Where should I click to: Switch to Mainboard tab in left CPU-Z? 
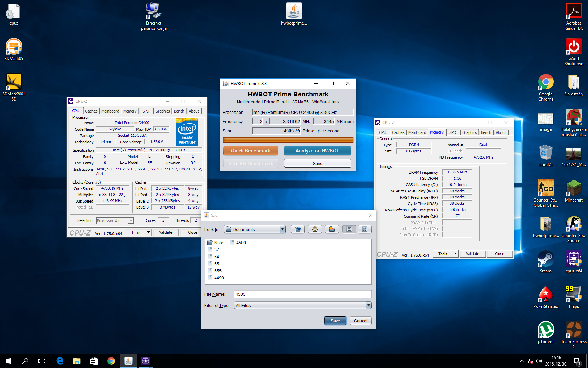tap(110, 111)
